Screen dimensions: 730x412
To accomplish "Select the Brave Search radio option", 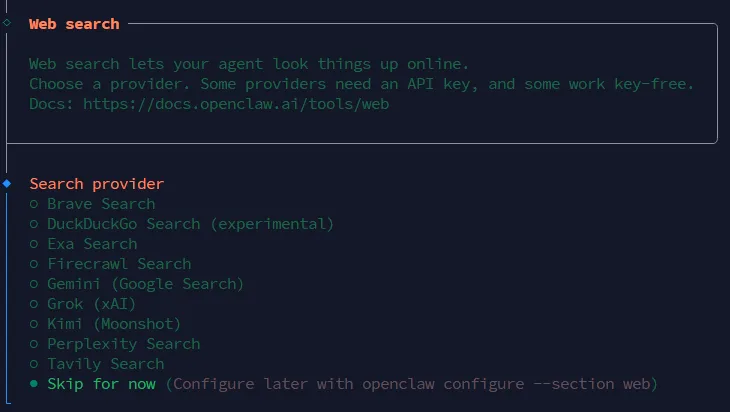I will point(34,204).
